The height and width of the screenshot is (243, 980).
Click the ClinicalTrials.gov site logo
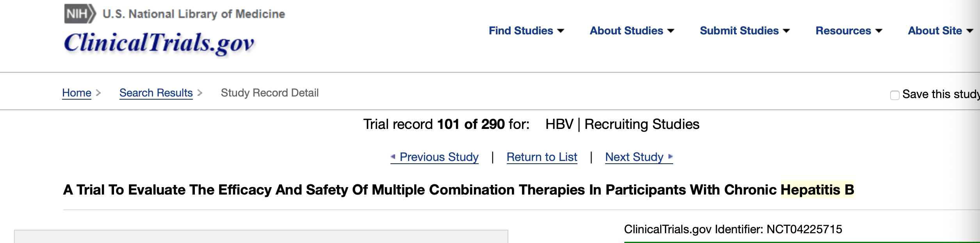159,43
